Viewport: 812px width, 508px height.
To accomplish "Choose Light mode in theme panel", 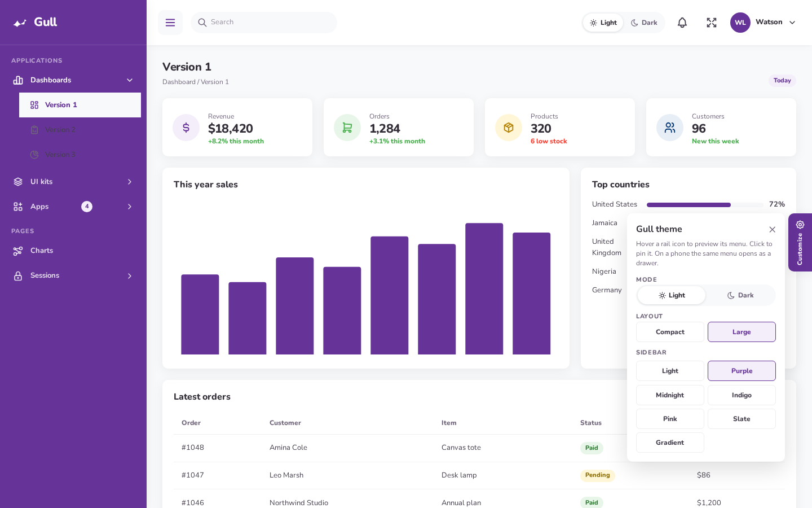I will point(672,295).
